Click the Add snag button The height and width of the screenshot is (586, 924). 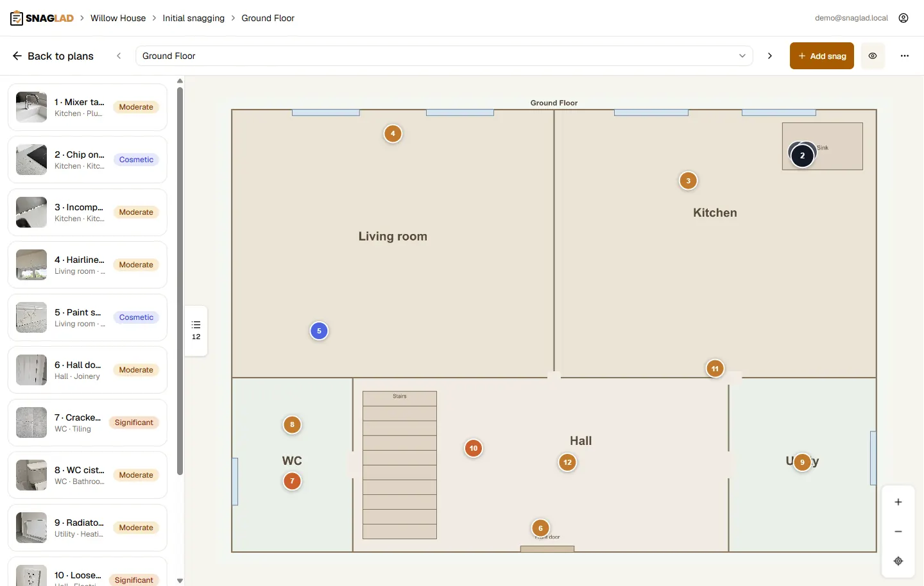click(822, 56)
